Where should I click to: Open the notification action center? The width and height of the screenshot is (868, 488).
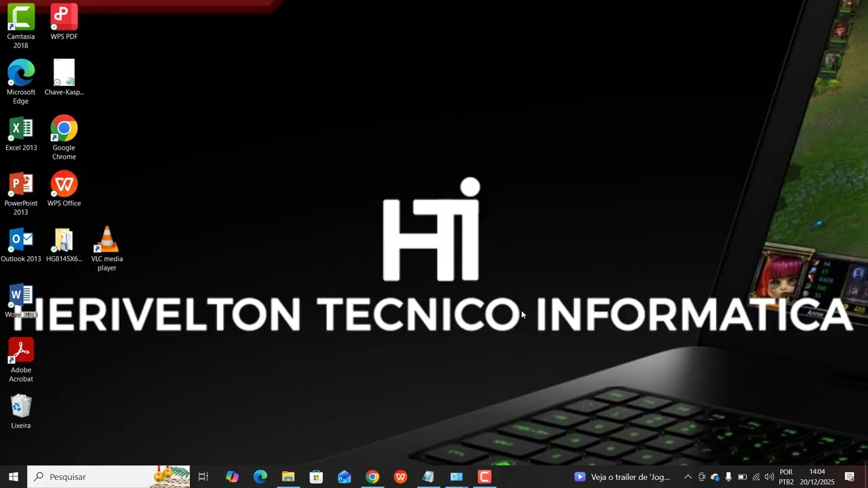pyautogui.click(x=849, y=476)
